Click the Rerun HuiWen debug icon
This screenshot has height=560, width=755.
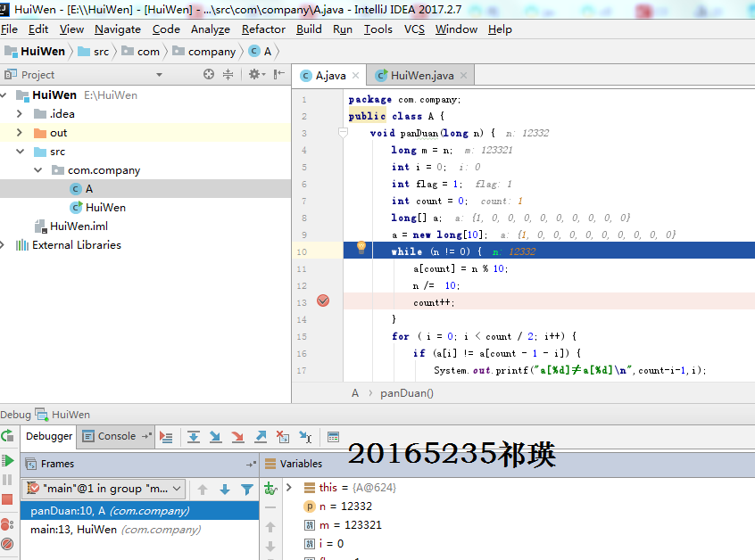(7, 436)
